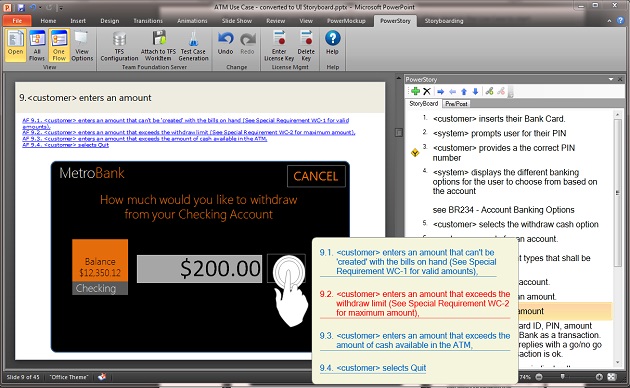
Task: Toggle the One Flow view button
Action: (x=59, y=45)
